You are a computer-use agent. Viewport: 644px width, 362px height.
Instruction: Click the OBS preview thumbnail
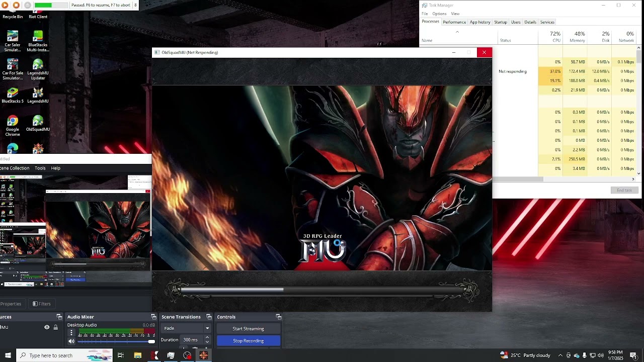coord(75,231)
